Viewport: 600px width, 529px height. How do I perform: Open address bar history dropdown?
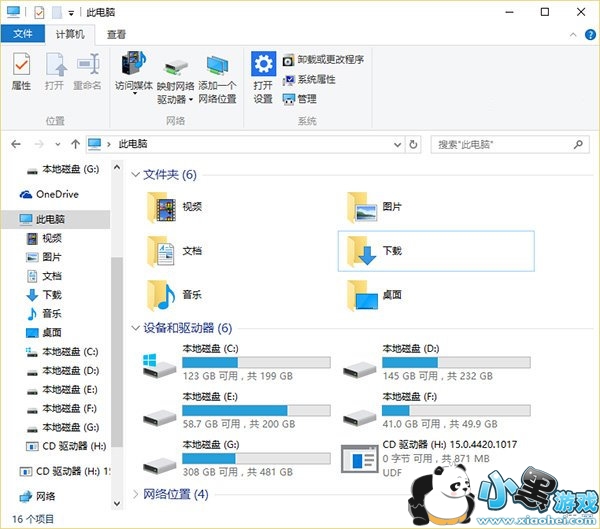click(x=397, y=145)
